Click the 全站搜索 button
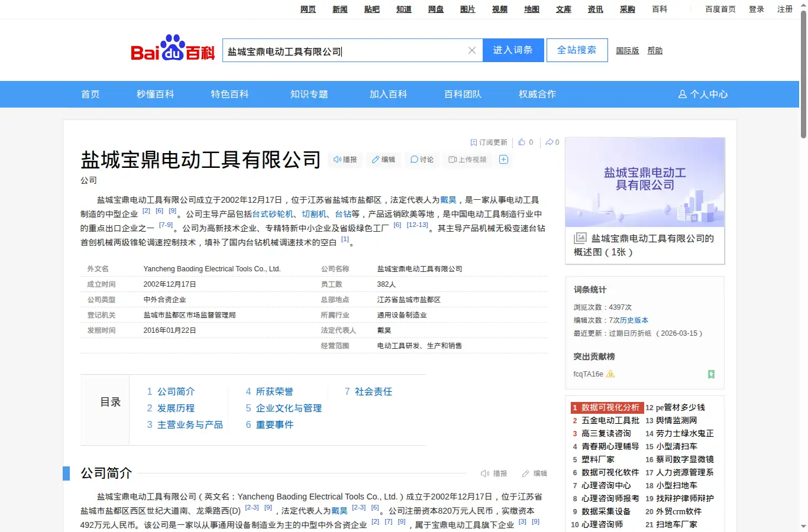808x532 pixels. [577, 50]
